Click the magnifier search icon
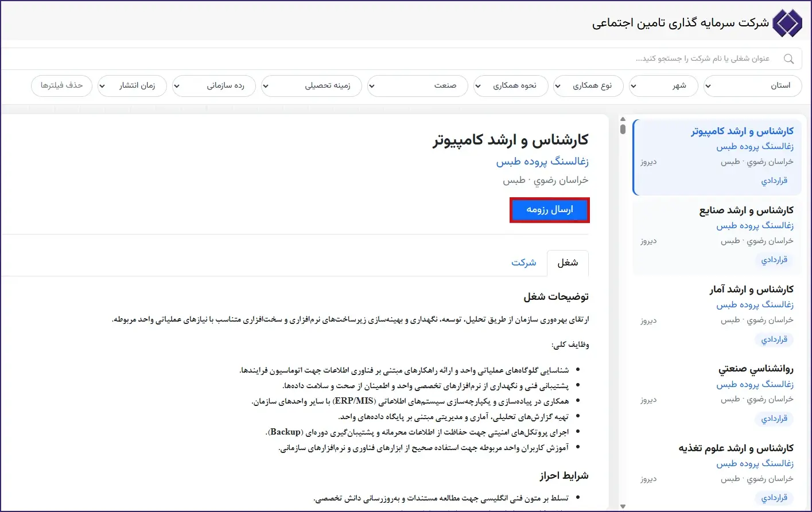 789,58
